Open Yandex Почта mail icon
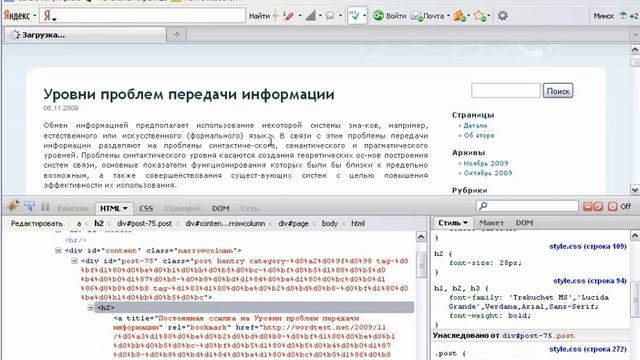The image size is (640, 360). click(x=416, y=16)
